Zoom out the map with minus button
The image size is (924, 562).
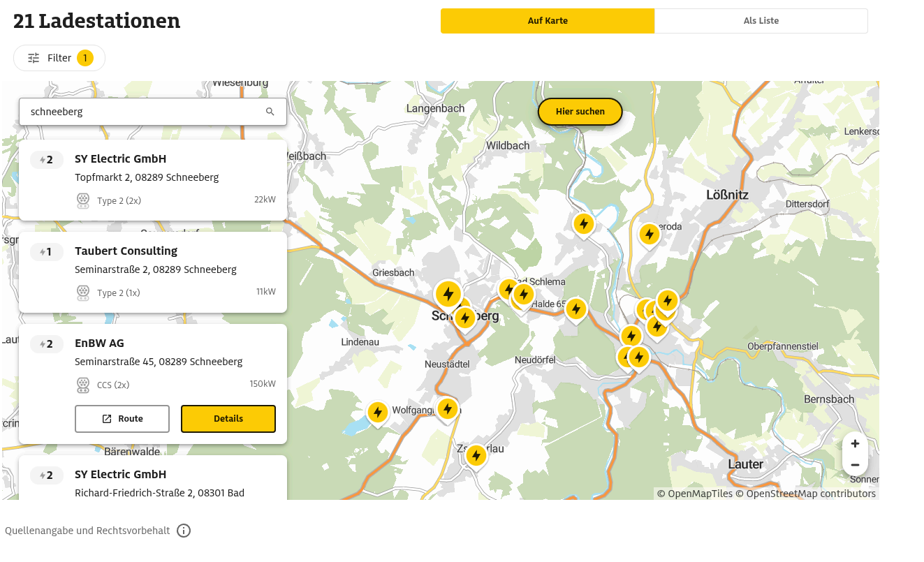pyautogui.click(x=855, y=465)
